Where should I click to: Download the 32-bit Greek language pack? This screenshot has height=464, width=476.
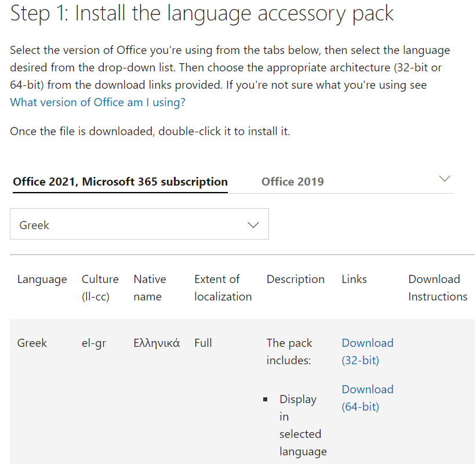[x=367, y=351]
